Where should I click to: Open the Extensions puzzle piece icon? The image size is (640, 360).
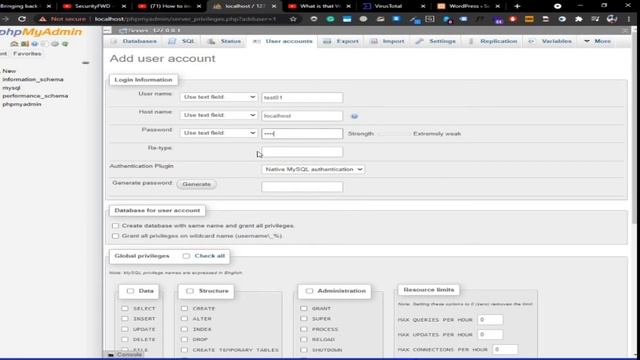pos(579,19)
